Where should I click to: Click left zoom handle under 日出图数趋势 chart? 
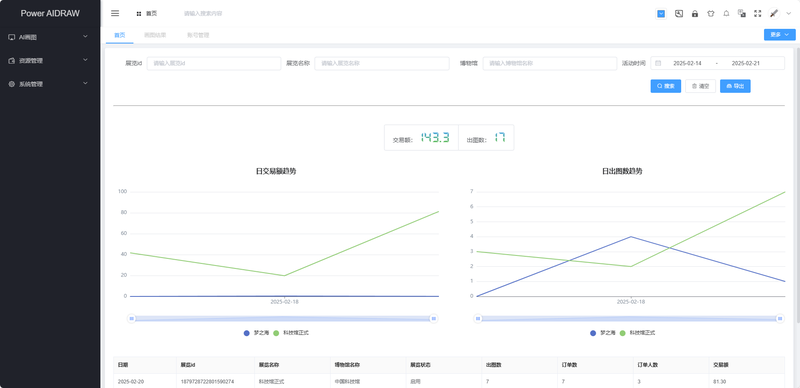(478, 319)
